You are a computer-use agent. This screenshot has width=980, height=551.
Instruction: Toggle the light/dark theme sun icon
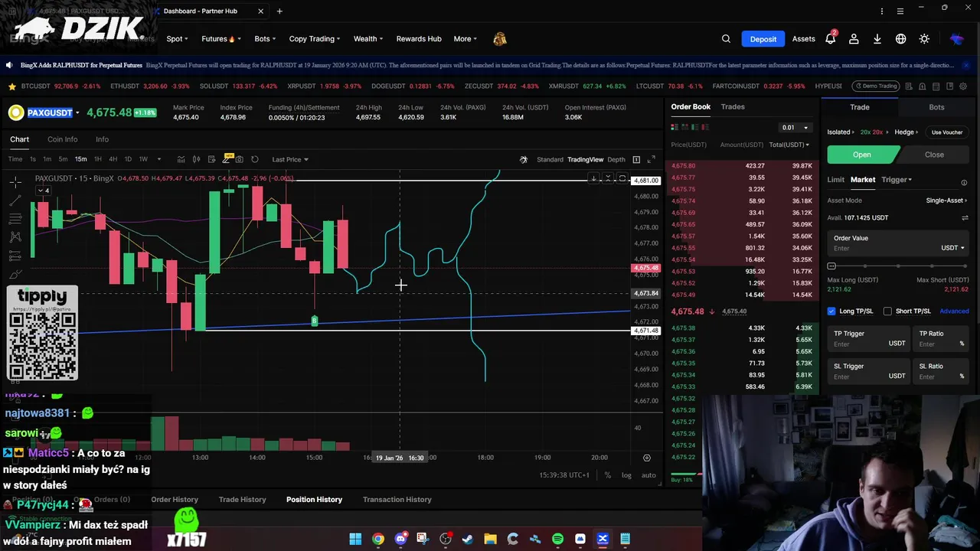pyautogui.click(x=924, y=39)
